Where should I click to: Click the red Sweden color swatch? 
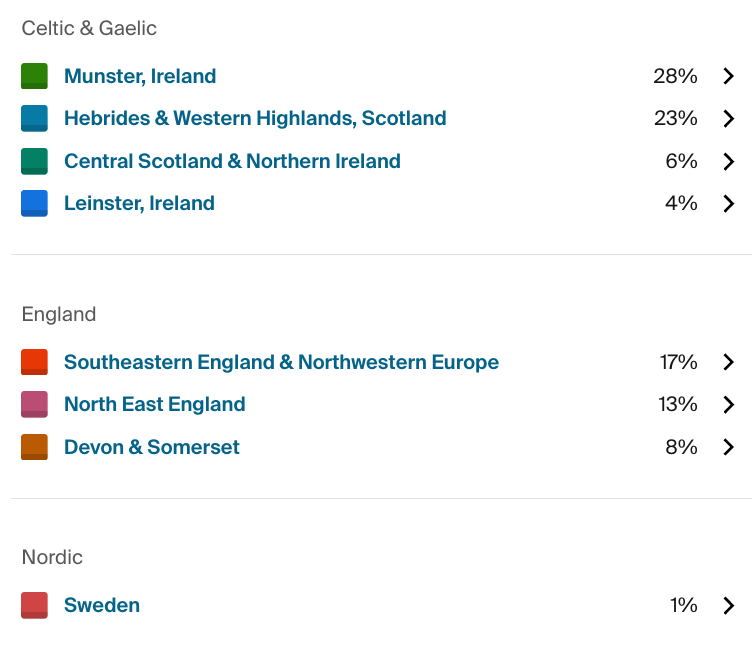click(x=34, y=605)
